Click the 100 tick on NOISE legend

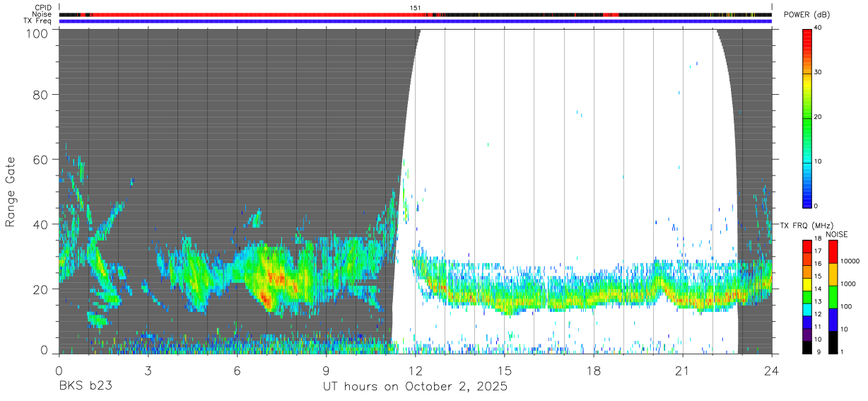click(x=847, y=307)
